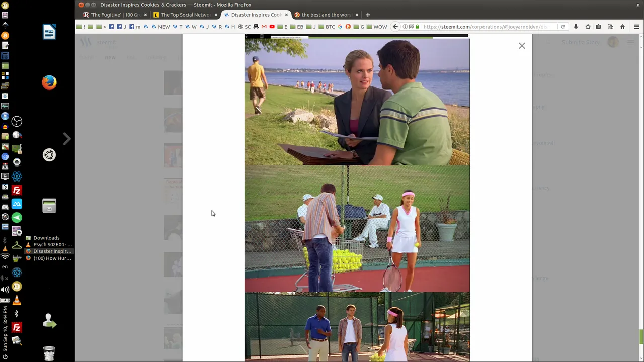This screenshot has width=644, height=362.
Task: Open the WOW bookmarks folder
Action: [x=377, y=27]
